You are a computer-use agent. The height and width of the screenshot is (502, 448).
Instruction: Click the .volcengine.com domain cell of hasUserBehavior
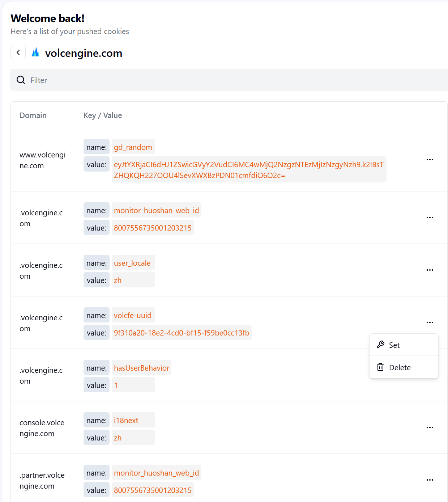41,376
